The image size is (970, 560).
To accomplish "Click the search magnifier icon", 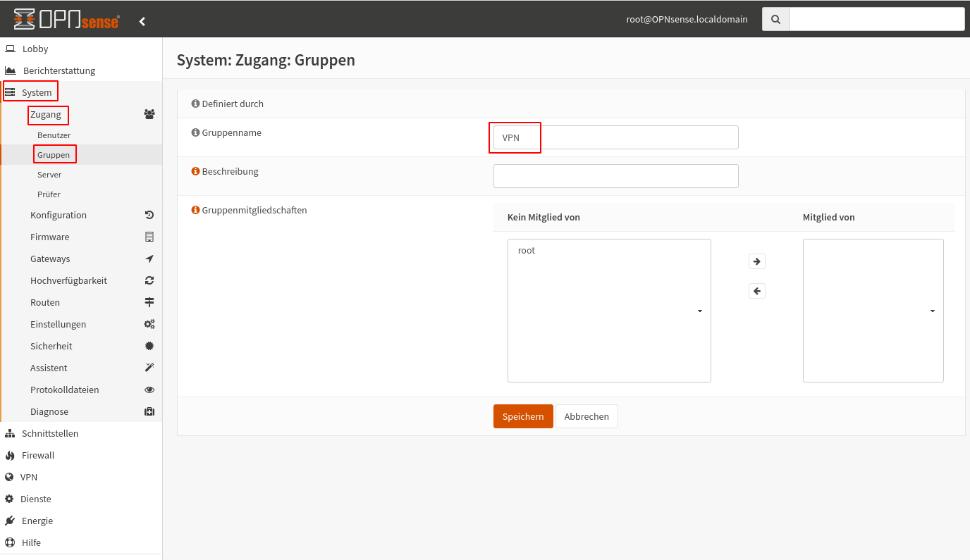I will (x=775, y=20).
